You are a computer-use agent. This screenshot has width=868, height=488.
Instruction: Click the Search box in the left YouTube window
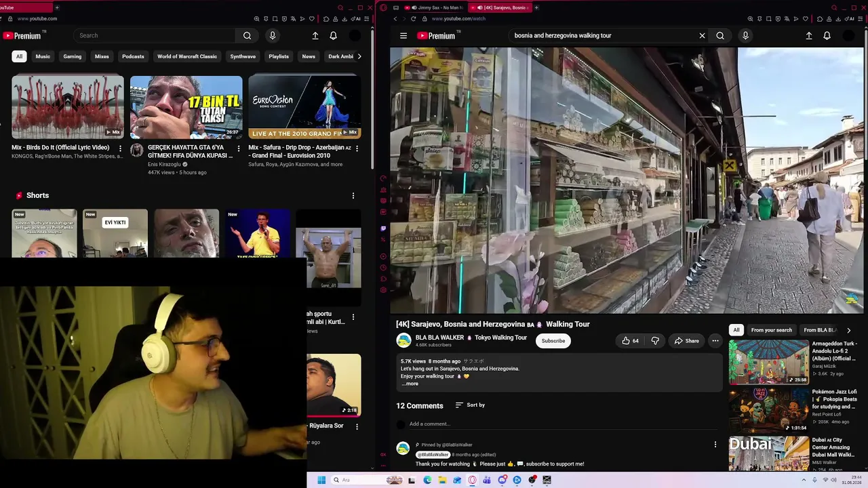(153, 36)
